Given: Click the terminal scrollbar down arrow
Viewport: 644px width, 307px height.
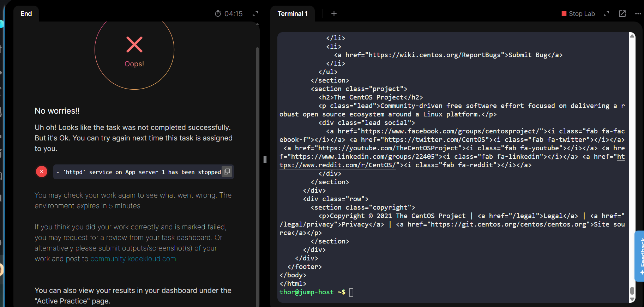Looking at the screenshot, I should [x=632, y=299].
